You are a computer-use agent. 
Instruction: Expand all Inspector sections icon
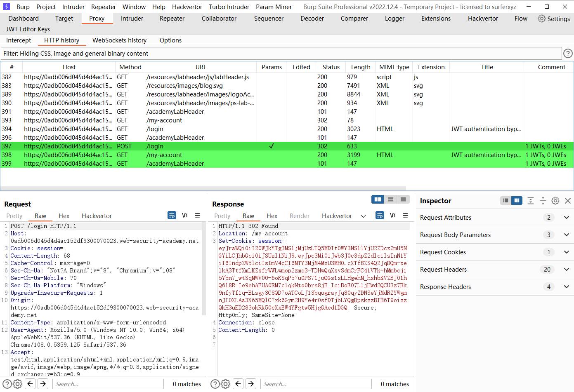(x=531, y=200)
